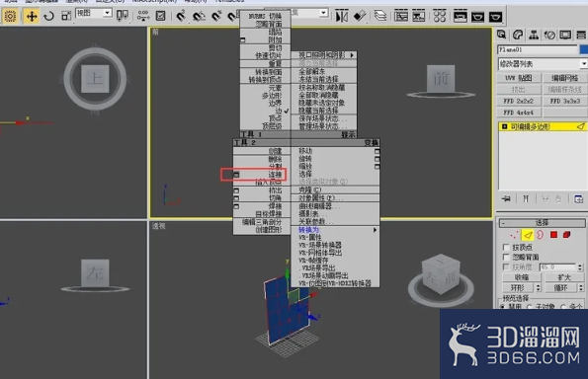The width and height of the screenshot is (588, 379).
Task: Toggle the first snap magnet icon
Action: click(x=181, y=16)
